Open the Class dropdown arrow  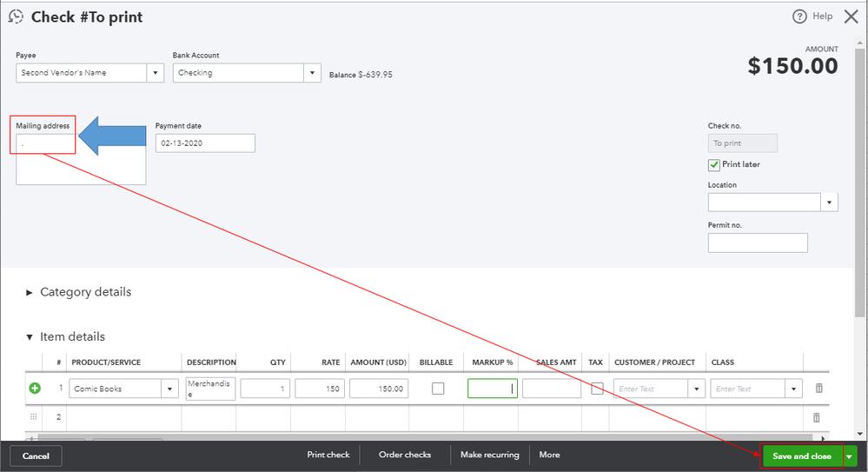click(793, 389)
